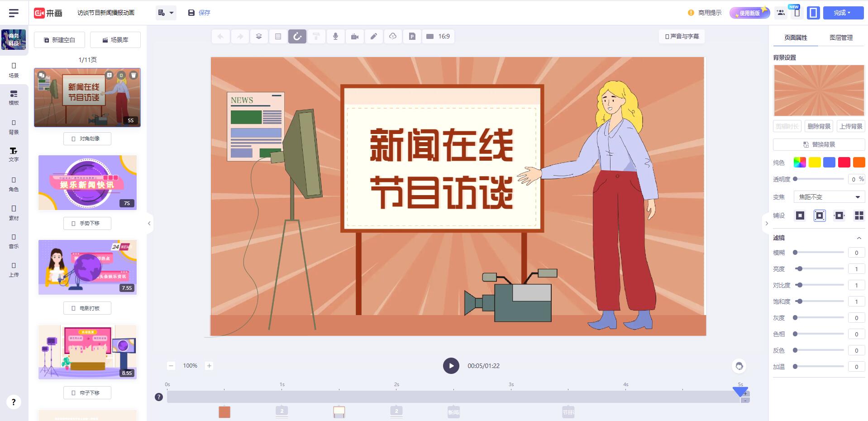Open the Sound and Subtitles button
This screenshot has height=421, width=868.
(682, 36)
